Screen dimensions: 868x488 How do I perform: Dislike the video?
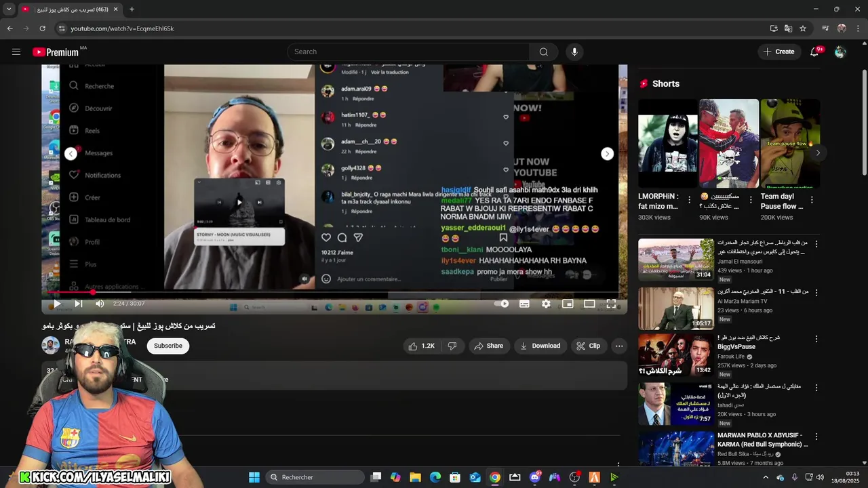[x=452, y=346]
